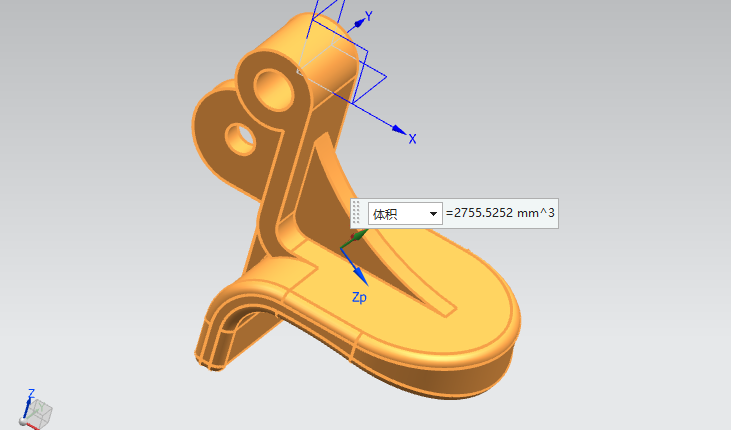This screenshot has width=731, height=430.
Task: Select the X axis label of datum
Action: (x=412, y=139)
